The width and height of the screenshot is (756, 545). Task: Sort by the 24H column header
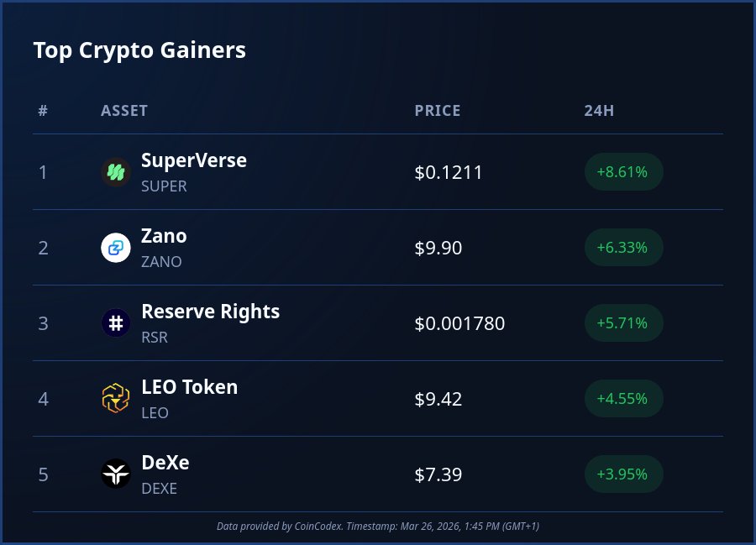click(x=599, y=111)
